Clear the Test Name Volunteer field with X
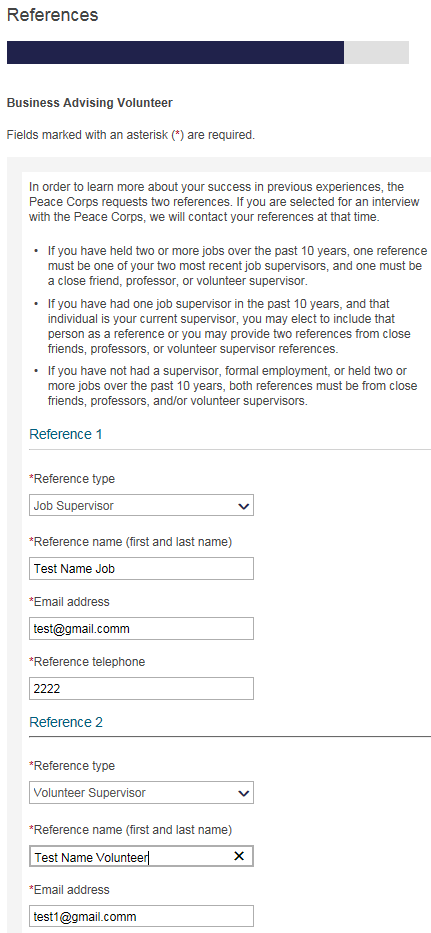Image resolution: width=431 pixels, height=933 pixels. [x=239, y=856]
